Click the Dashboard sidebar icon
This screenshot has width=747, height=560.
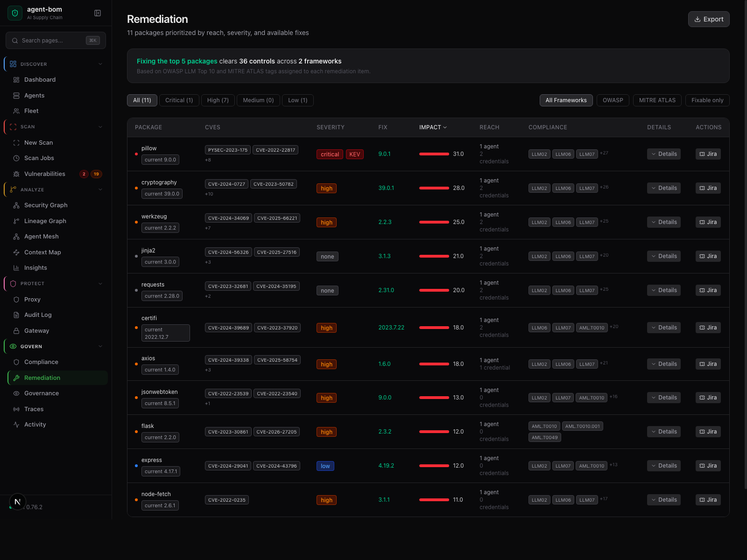[x=16, y=80]
